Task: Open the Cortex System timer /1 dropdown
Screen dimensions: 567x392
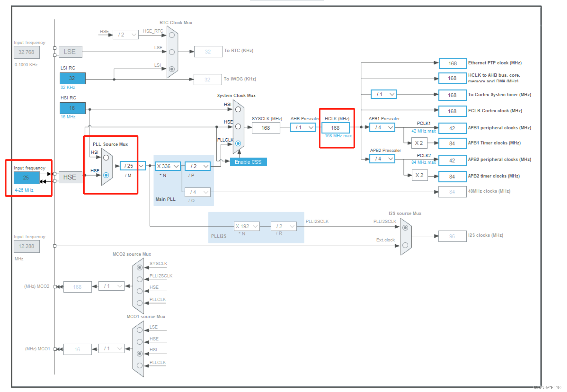Action: pyautogui.click(x=384, y=94)
